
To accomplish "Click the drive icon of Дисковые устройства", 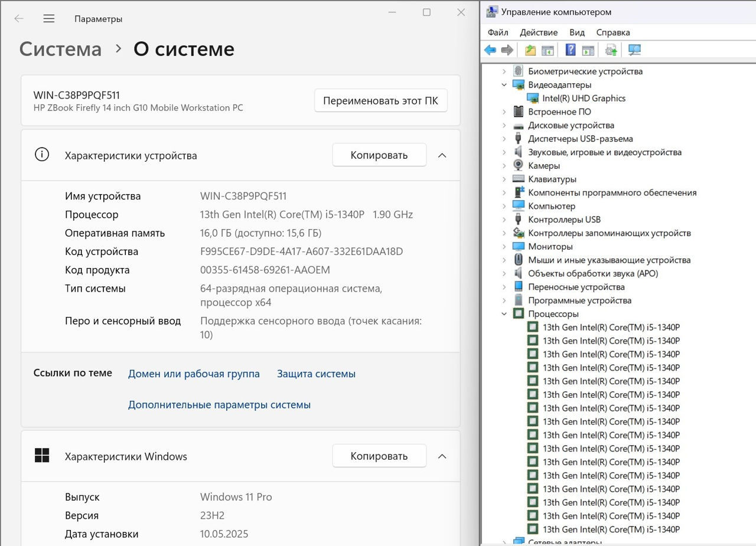I will pos(518,125).
